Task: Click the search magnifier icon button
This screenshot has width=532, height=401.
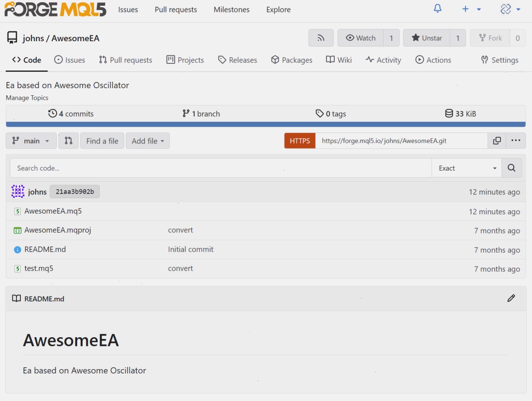Action: coord(512,168)
